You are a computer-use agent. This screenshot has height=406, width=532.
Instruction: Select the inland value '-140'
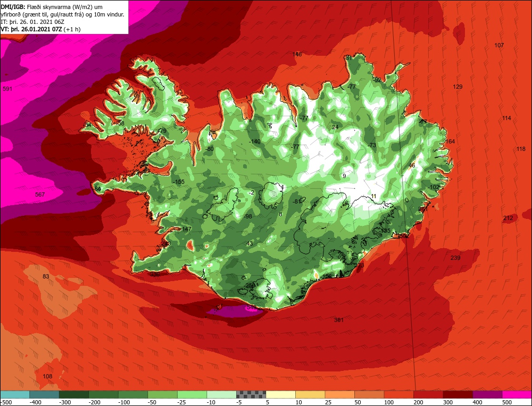pos(254,141)
